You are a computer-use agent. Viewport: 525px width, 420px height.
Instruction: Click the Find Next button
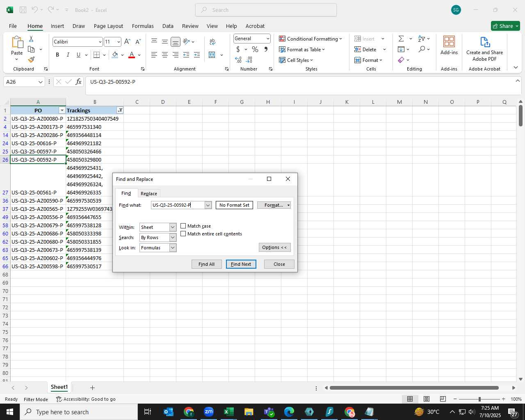point(241,264)
